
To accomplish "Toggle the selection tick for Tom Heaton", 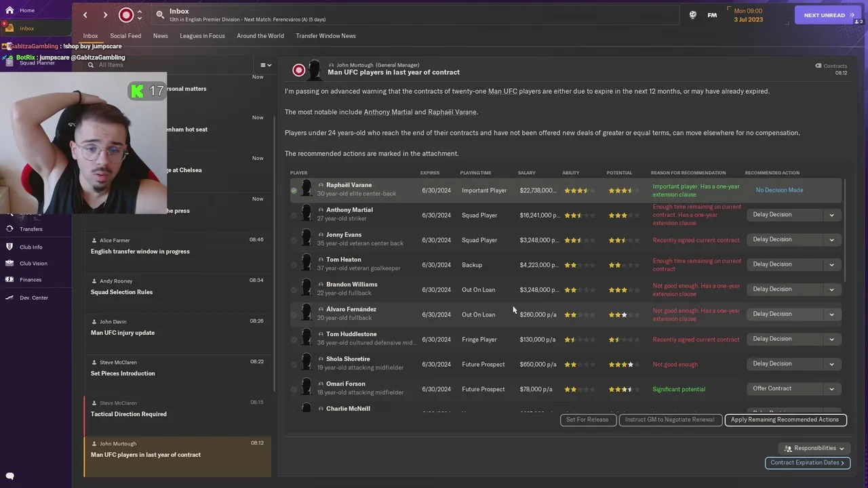I will (294, 265).
